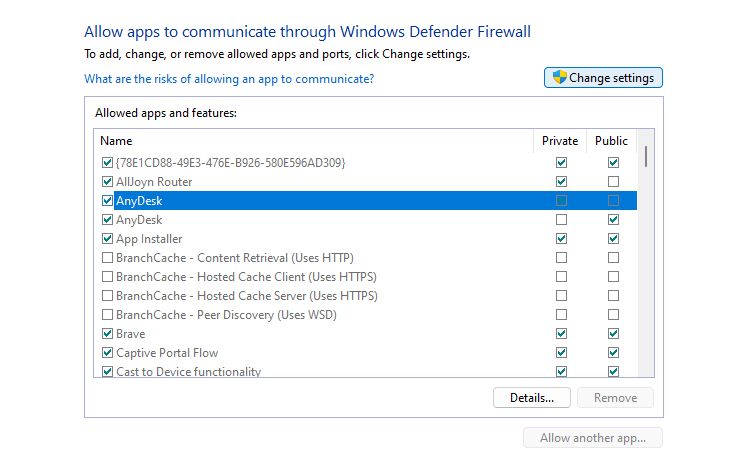Screen dimensions: 750x466
Task: Toggle the AllJoyn Router name checkbox
Action: [107, 182]
